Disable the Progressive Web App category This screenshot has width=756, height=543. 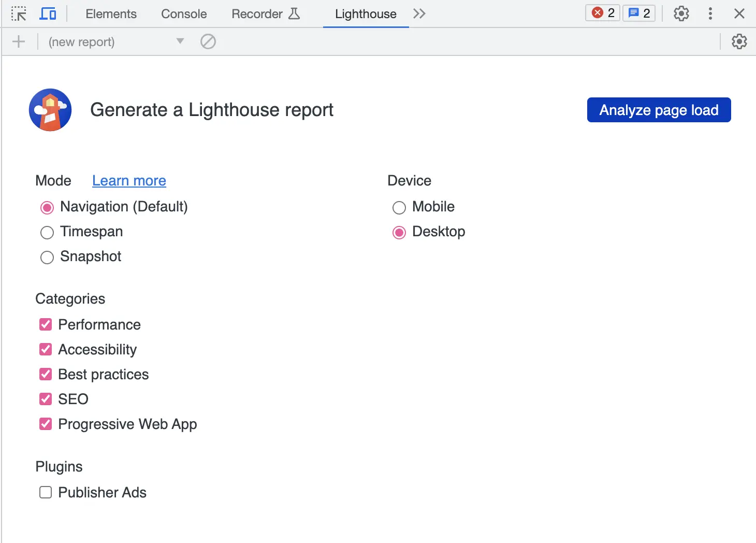(x=46, y=424)
